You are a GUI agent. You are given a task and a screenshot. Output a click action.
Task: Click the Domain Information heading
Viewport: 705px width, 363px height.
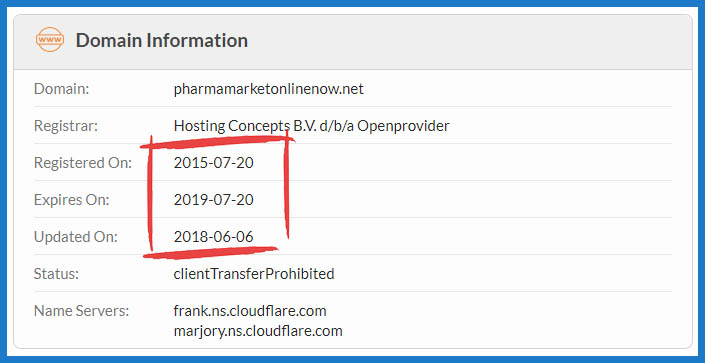point(162,40)
